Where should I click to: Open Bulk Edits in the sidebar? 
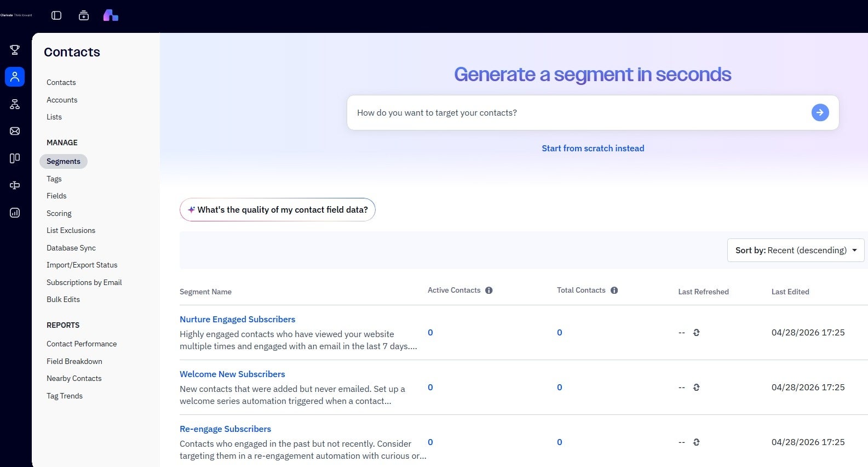(x=63, y=299)
